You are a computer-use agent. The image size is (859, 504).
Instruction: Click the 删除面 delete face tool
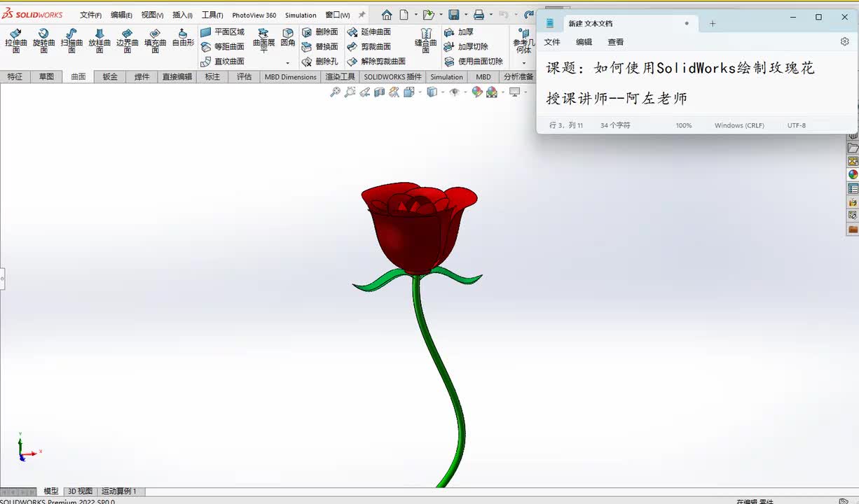320,32
